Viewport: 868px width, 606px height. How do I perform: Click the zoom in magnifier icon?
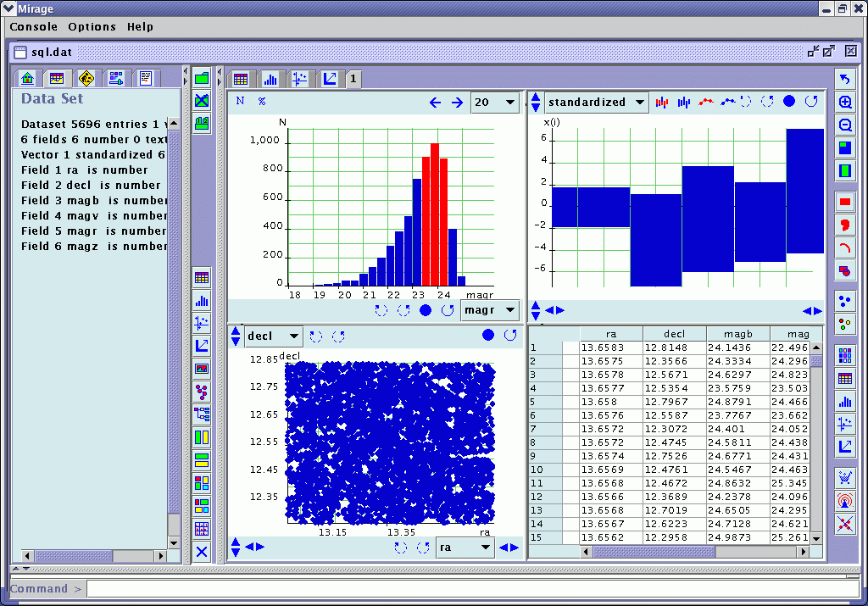click(x=845, y=102)
